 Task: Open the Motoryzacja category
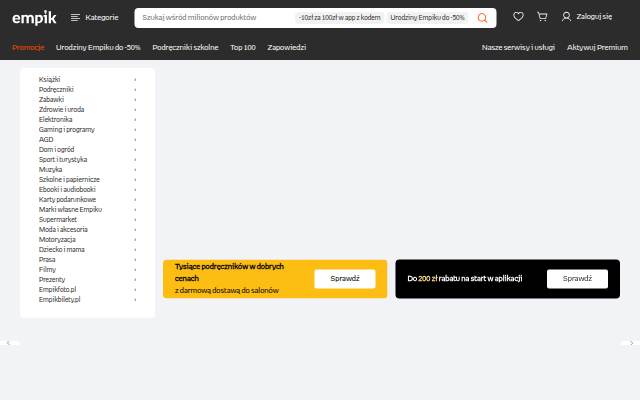pos(57,240)
